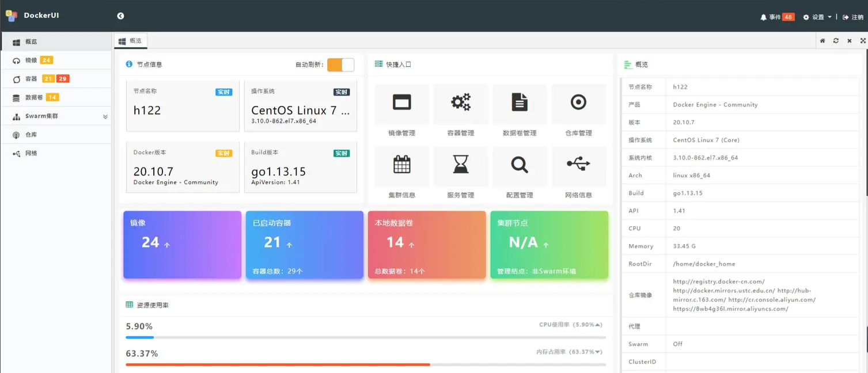Open 网络信息 USB icon
Viewport: 868px width, 373px height.
point(578,165)
